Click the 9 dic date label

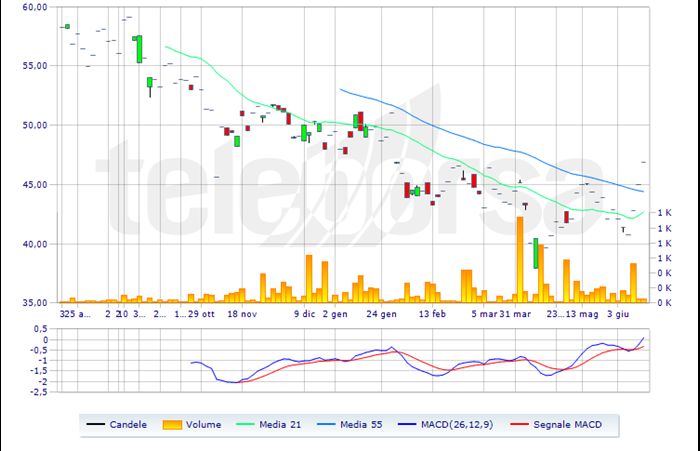point(304,314)
